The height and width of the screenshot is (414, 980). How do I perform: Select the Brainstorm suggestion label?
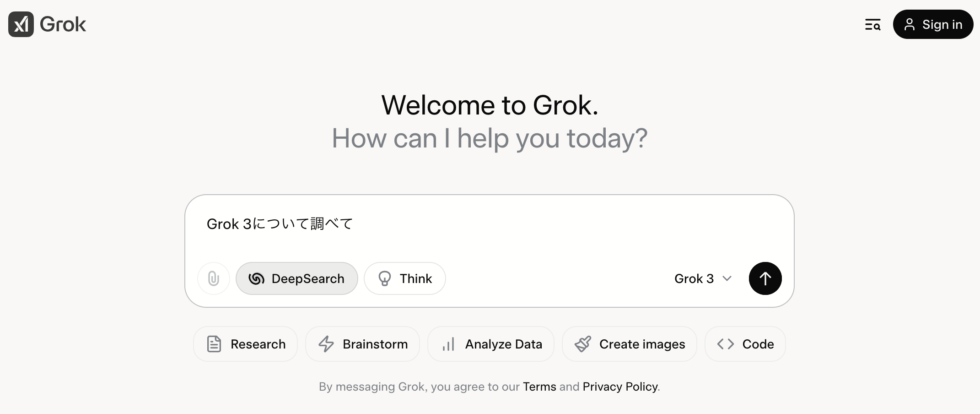click(375, 344)
